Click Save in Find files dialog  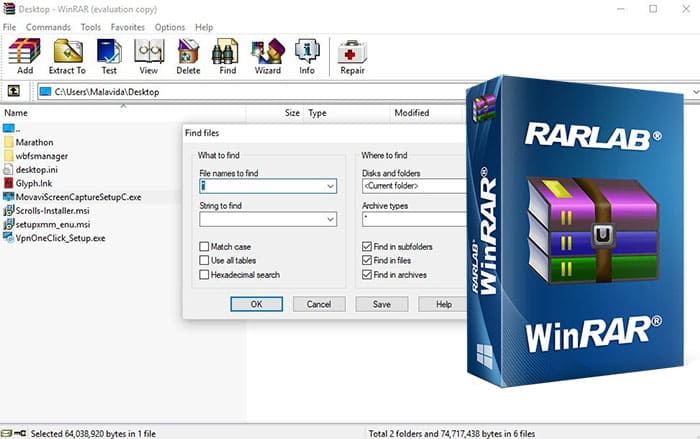point(382,304)
